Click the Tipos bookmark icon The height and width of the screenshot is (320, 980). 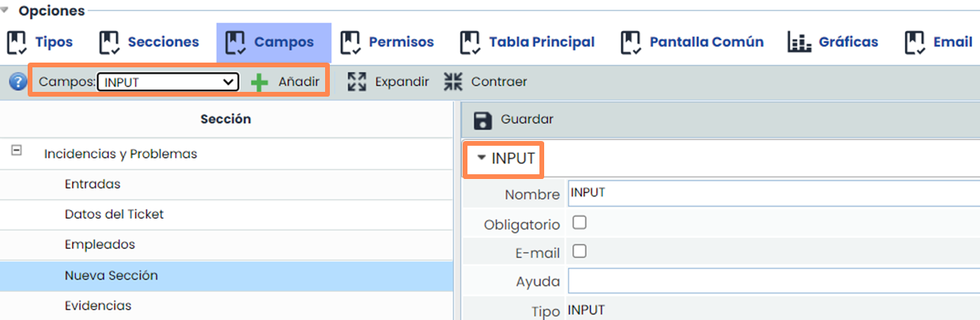(x=17, y=42)
